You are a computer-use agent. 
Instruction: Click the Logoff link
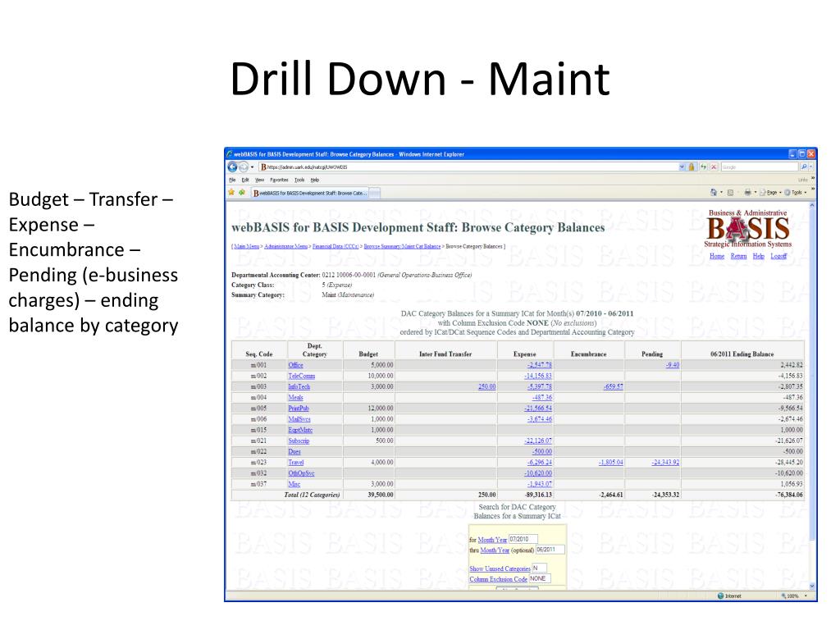[x=779, y=256]
